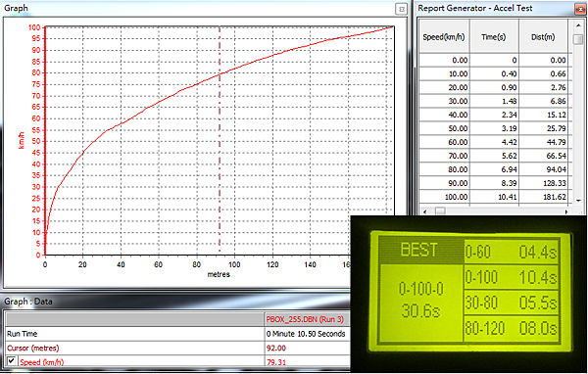Image resolution: width=588 pixels, height=374 pixels.
Task: Select the Dist(m) column header
Action: pyautogui.click(x=543, y=37)
